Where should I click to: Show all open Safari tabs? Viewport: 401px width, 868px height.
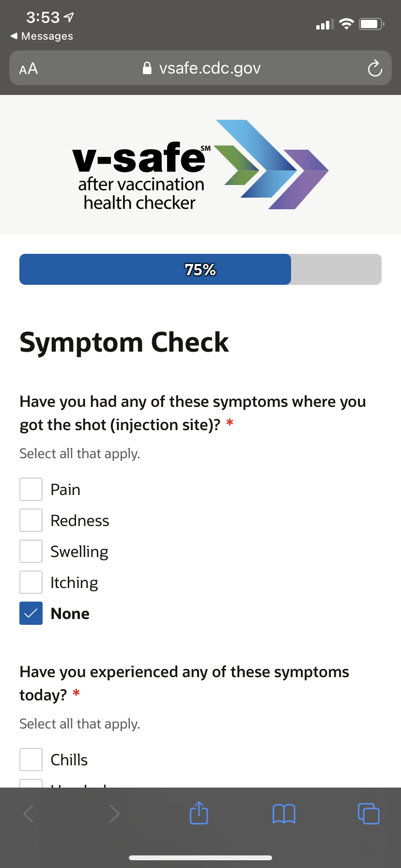368,814
